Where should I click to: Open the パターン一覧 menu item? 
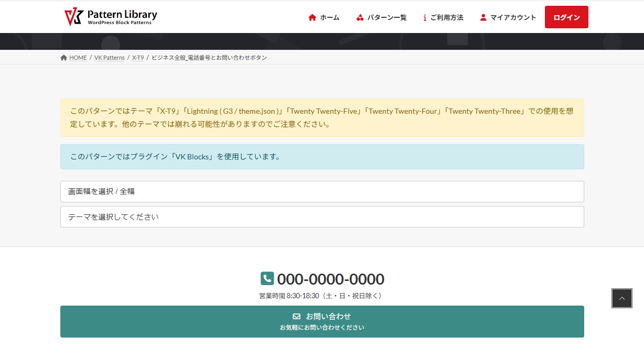pos(387,17)
